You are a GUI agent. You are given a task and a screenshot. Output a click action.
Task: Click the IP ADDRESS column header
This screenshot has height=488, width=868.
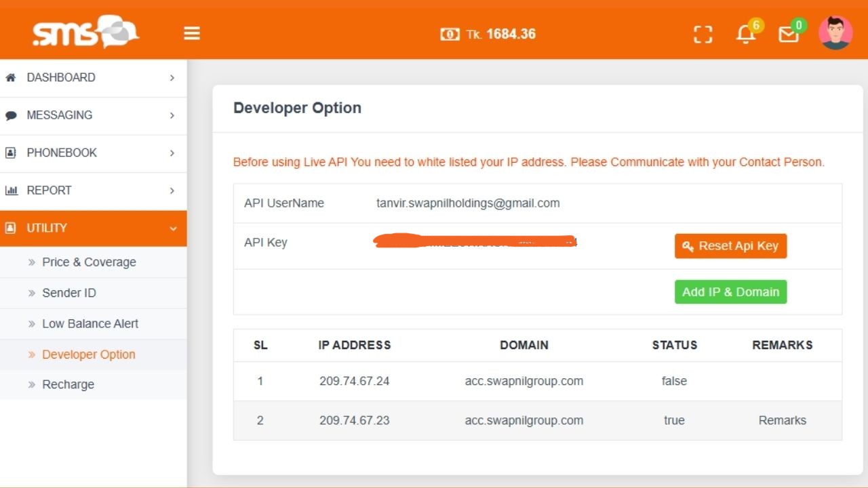(x=355, y=345)
